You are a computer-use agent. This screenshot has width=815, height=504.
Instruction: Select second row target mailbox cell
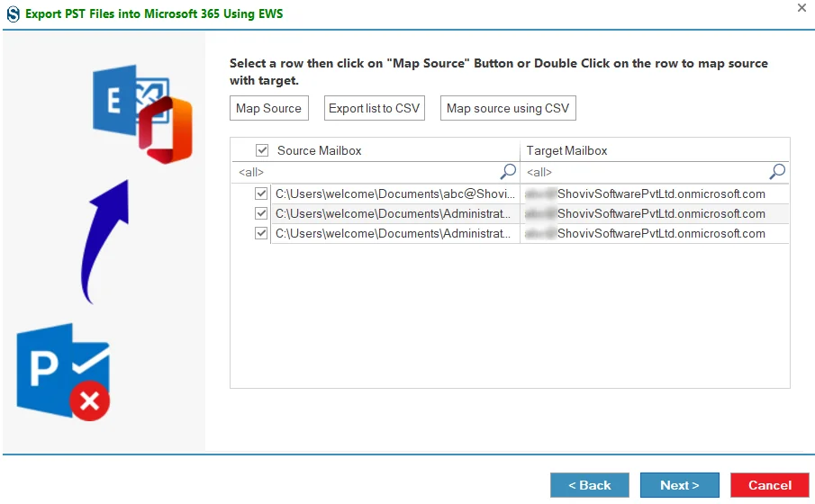[x=655, y=213]
